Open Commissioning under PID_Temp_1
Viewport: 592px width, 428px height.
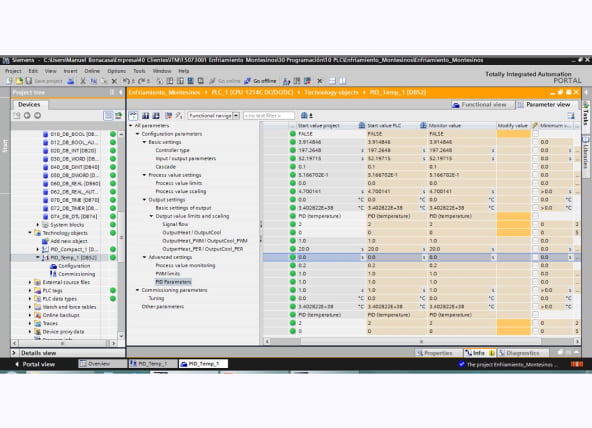pos(77,274)
